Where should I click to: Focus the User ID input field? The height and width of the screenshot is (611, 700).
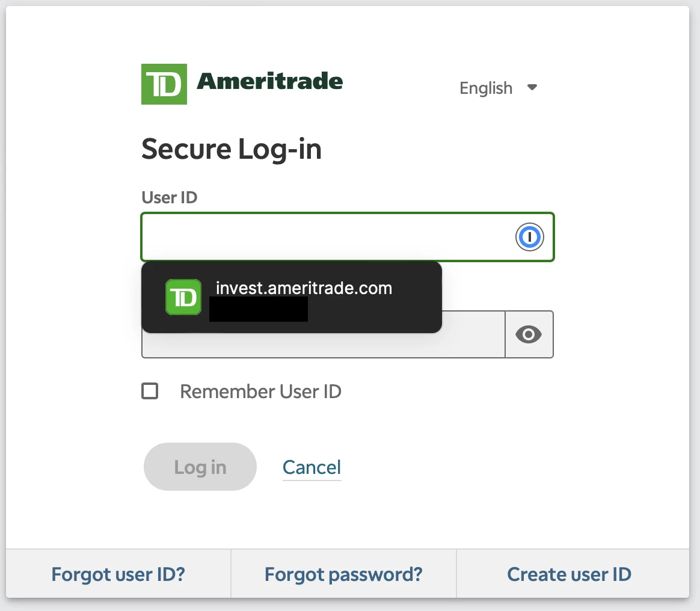click(348, 237)
